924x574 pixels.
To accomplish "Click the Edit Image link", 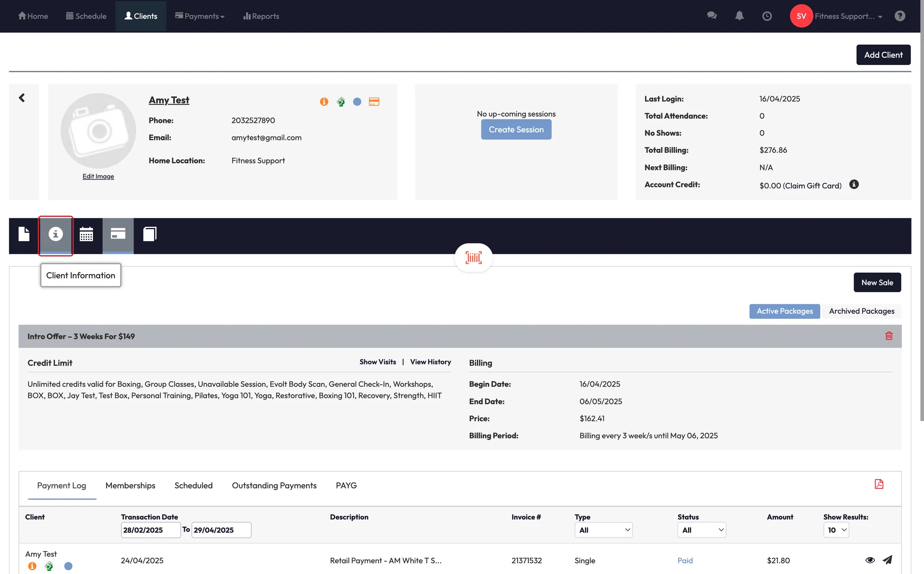I will pos(98,176).
